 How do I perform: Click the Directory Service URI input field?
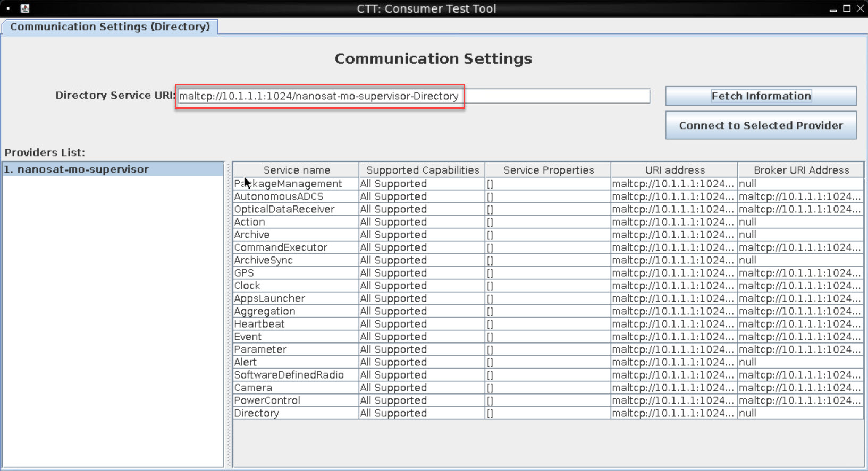pos(414,96)
